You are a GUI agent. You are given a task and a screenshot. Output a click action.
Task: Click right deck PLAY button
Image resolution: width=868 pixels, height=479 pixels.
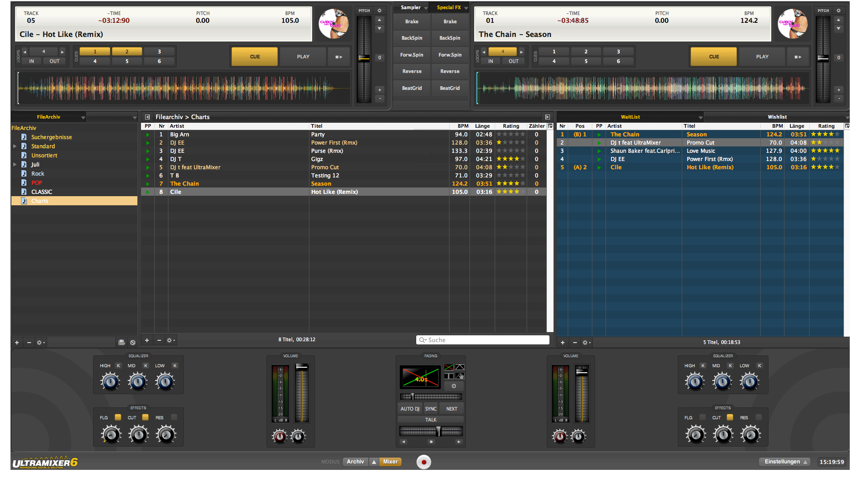click(762, 57)
